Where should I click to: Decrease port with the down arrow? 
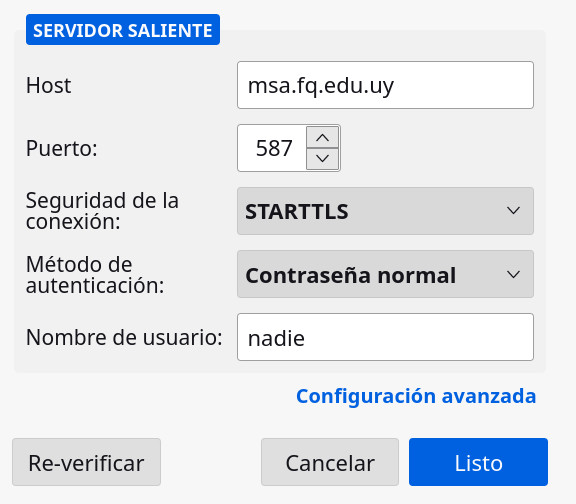point(322,159)
